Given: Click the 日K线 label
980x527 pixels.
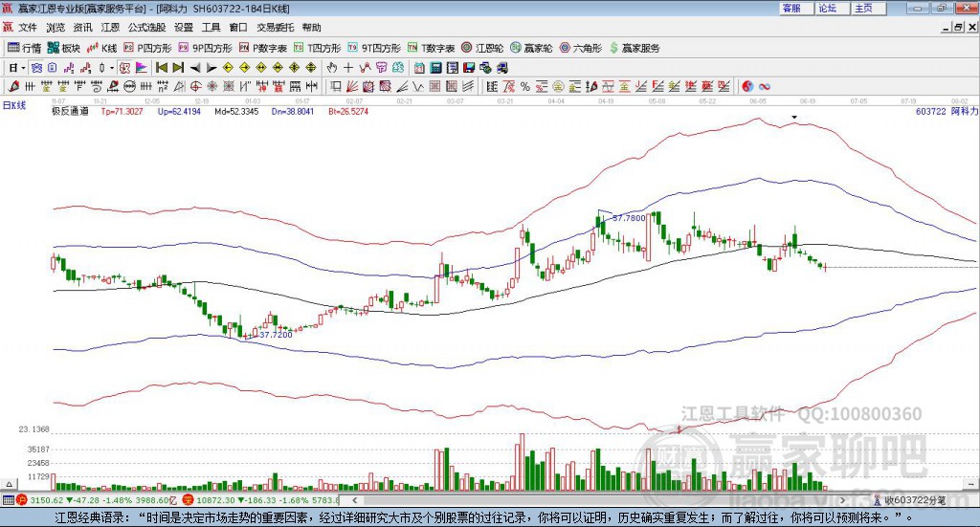Looking at the screenshot, I should coord(14,105).
